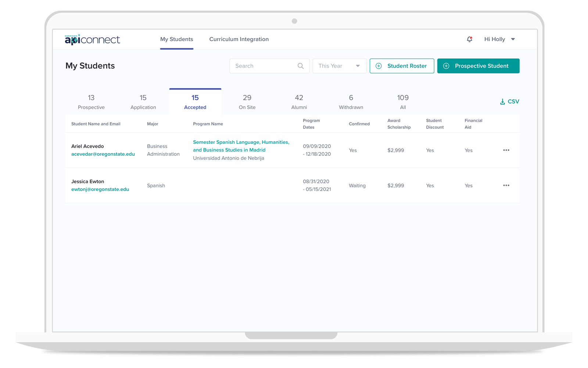Switch to the On Site tab
Screen dimensions: 588x368
(247, 102)
